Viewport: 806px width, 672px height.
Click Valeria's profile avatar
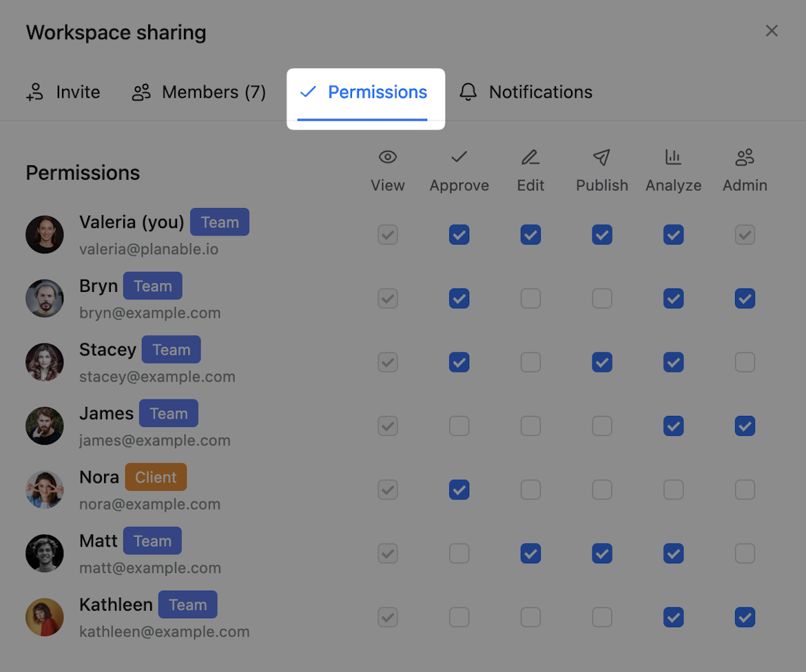[45, 235]
